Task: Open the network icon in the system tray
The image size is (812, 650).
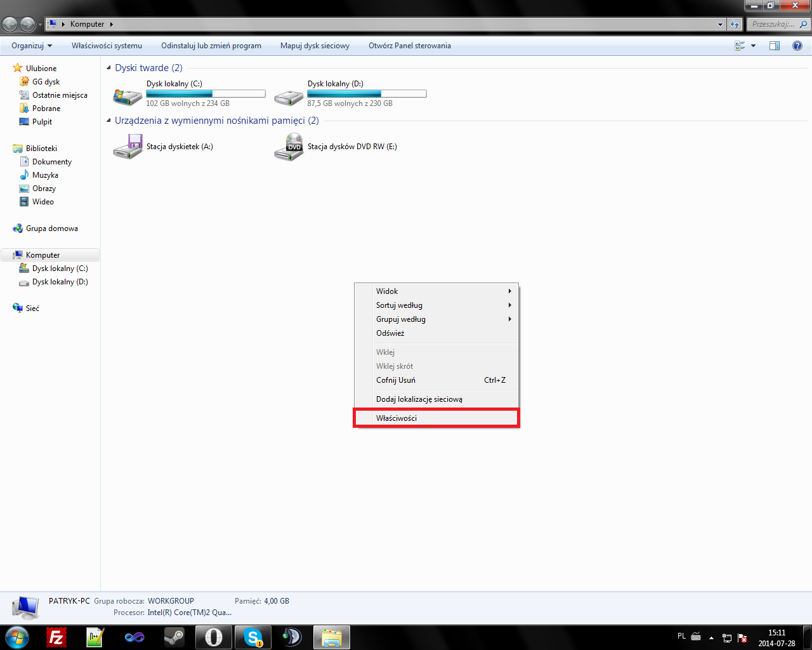Action: coord(727,638)
